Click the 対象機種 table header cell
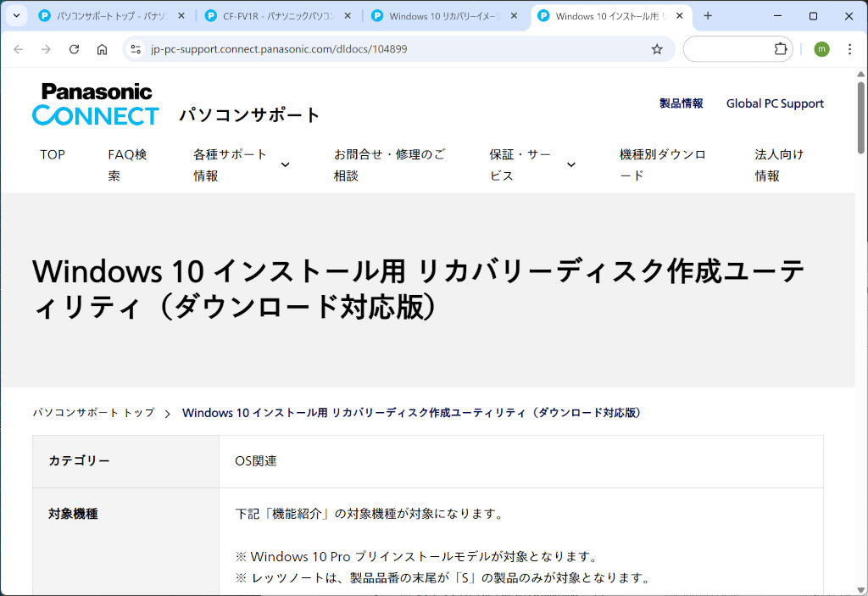This screenshot has height=596, width=868. pyautogui.click(x=126, y=542)
